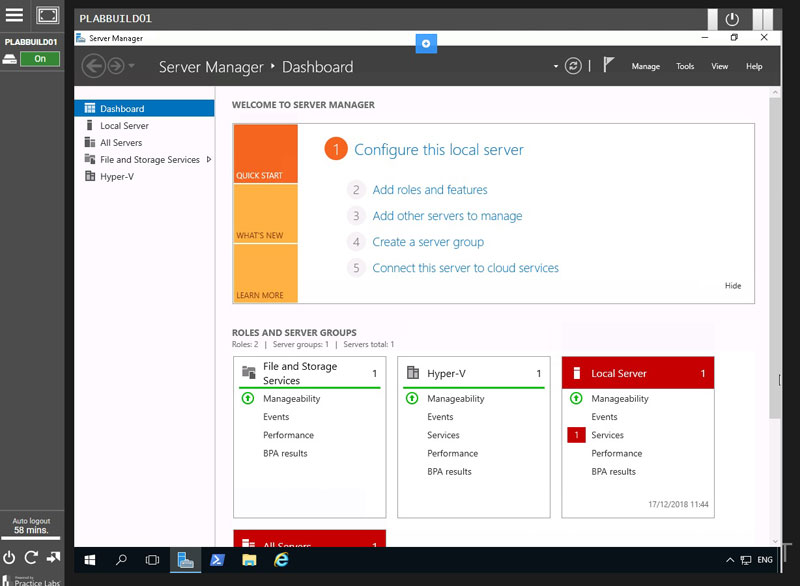The height and width of the screenshot is (586, 800).
Task: Click the back navigation arrow
Action: coord(93,66)
